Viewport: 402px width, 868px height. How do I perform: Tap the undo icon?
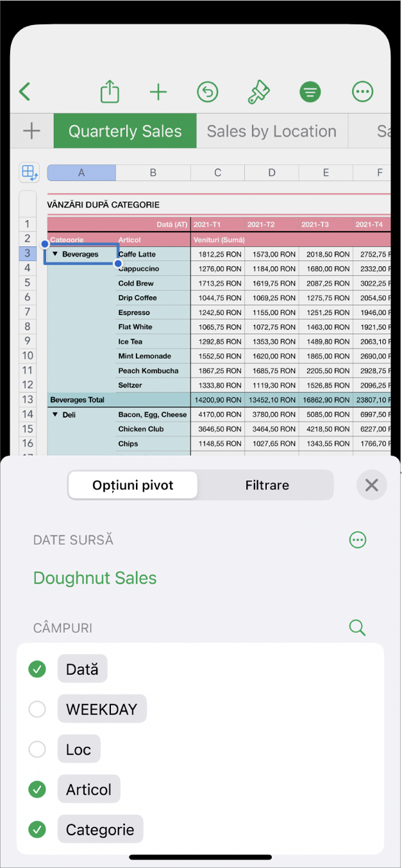pos(207,92)
